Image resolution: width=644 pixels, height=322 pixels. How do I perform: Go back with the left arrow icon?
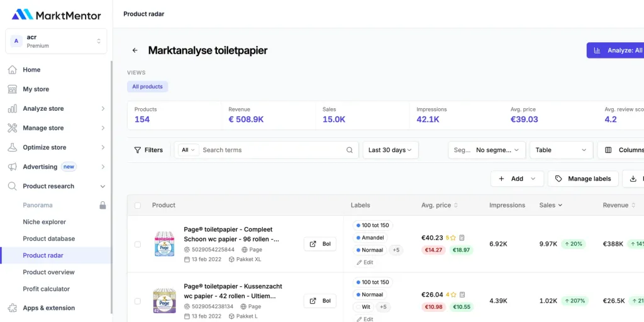tap(135, 50)
